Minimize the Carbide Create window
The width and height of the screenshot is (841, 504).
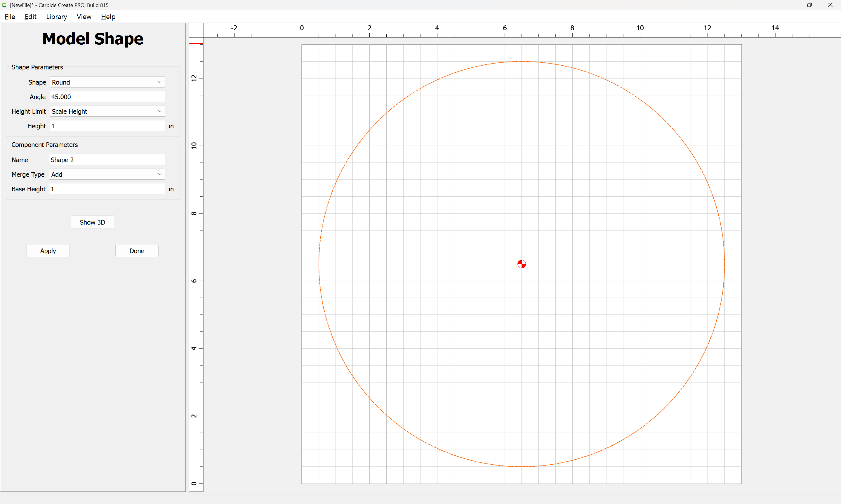click(x=789, y=5)
